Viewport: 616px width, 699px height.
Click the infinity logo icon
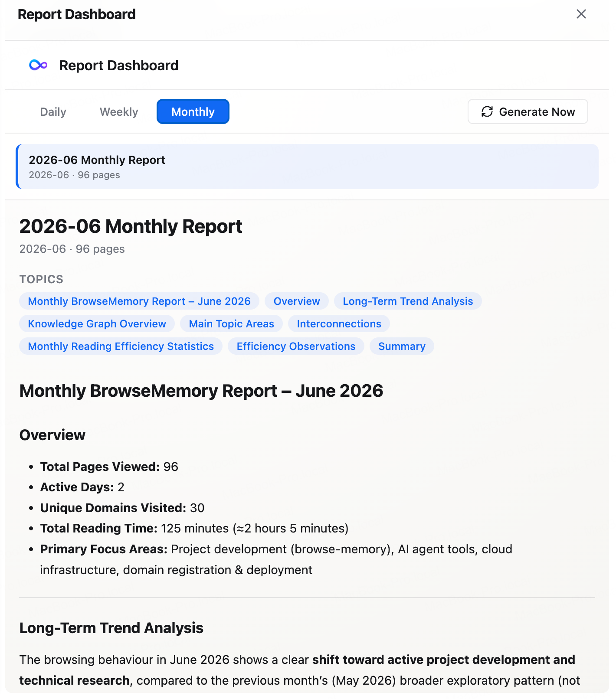38,65
